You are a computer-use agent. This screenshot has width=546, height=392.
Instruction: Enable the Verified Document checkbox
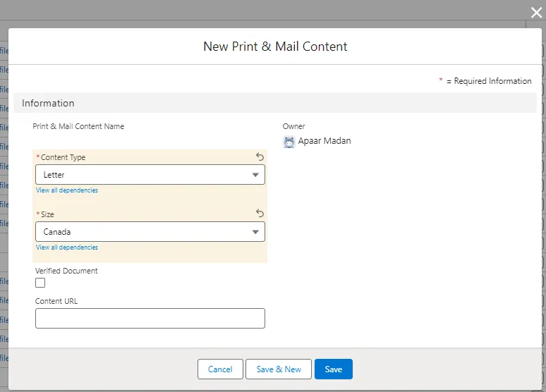coord(40,283)
